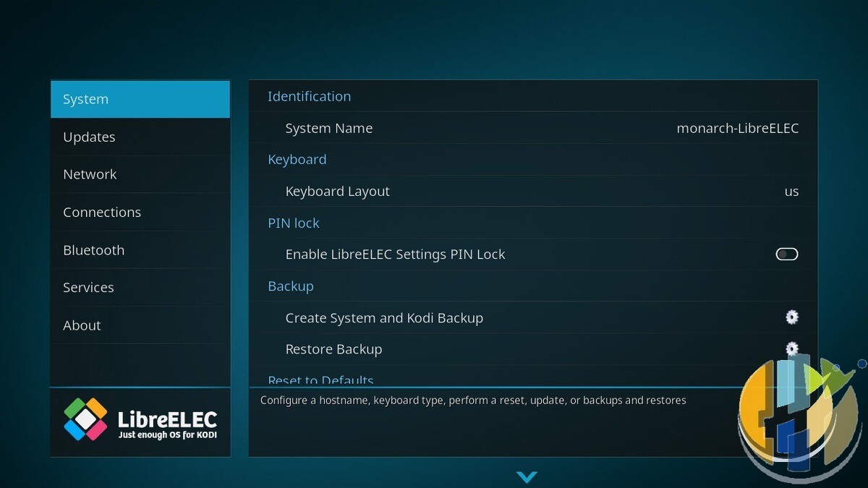The width and height of the screenshot is (868, 488).
Task: Click the 'Configure a hostname' description text
Action: (x=473, y=400)
